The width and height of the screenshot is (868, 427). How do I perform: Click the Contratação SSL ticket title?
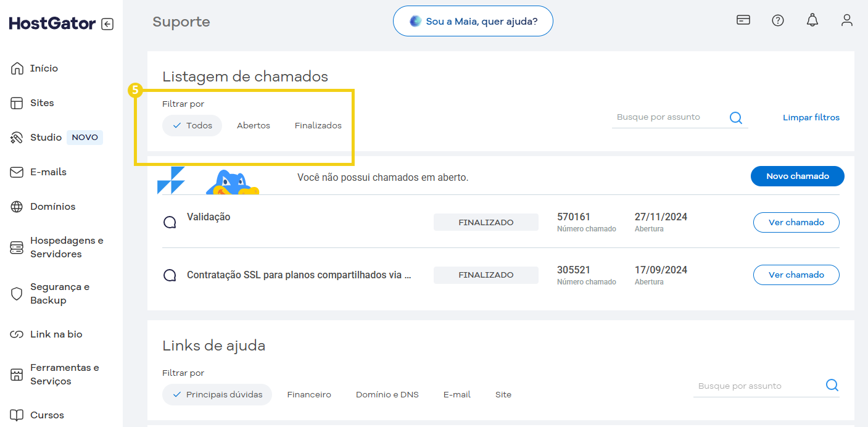click(299, 275)
